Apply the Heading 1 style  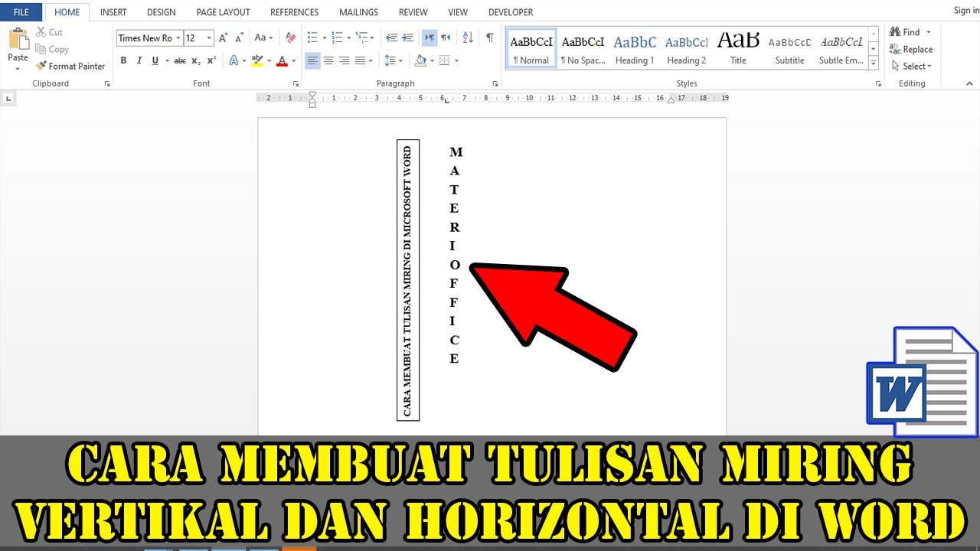635,48
